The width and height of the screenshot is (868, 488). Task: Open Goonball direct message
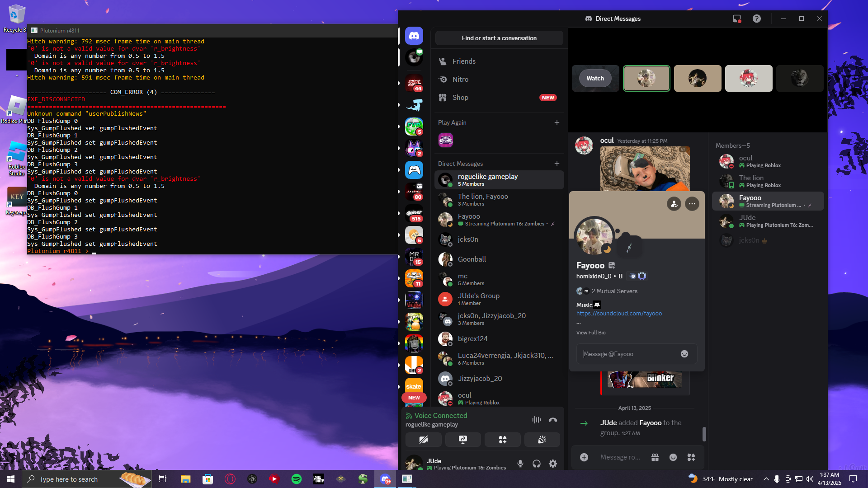coord(499,259)
